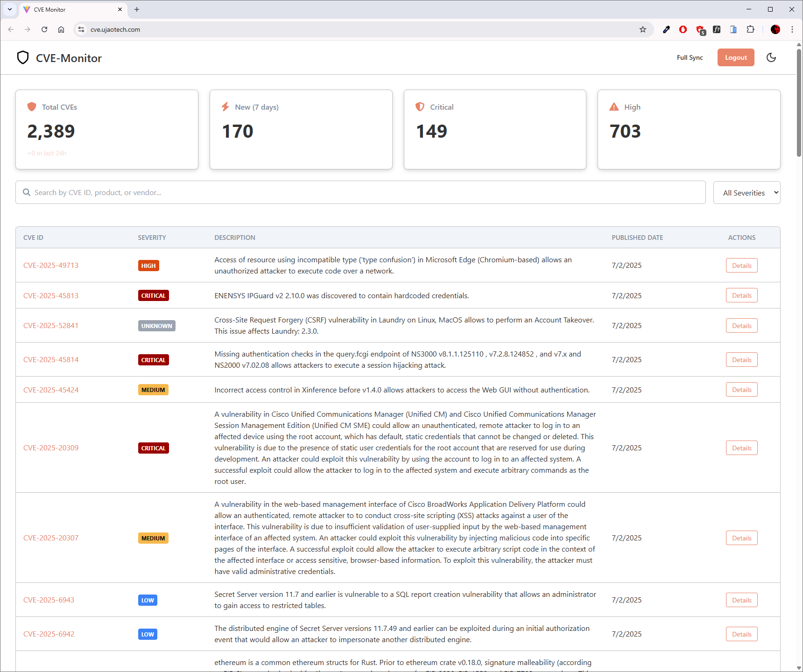The image size is (803, 672).
Task: View Details for CVE-2025-45813
Action: [741, 295]
